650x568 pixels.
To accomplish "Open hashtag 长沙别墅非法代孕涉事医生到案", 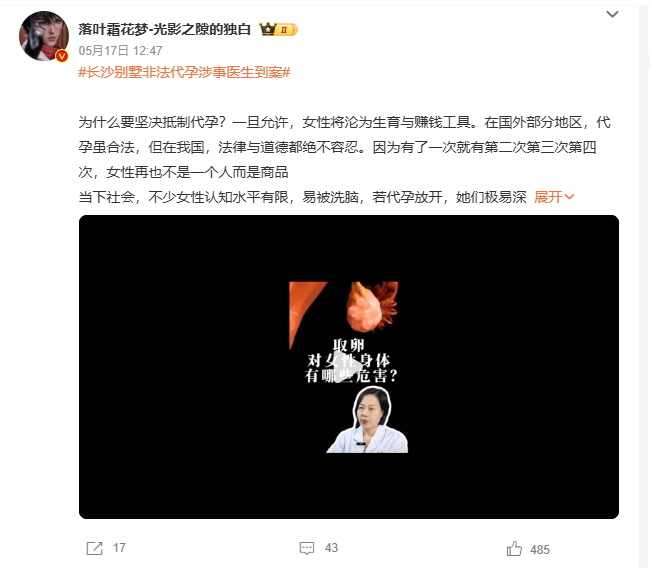I will tap(184, 72).
